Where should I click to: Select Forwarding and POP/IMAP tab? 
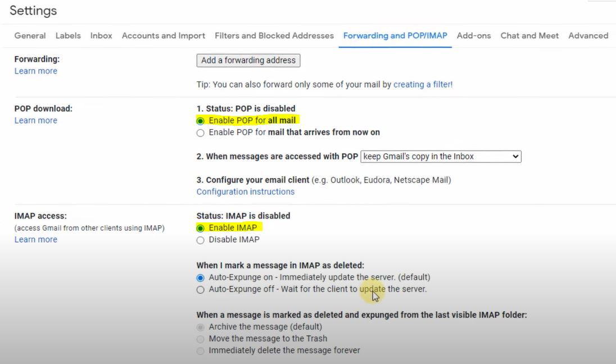pyautogui.click(x=395, y=36)
